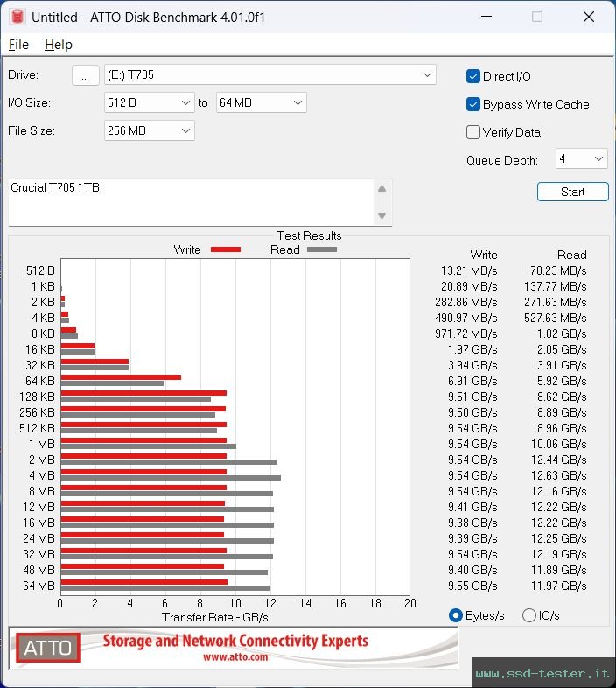Click the Storage and Network Connectivity Experts banner
The height and width of the screenshot is (688, 616).
[x=235, y=641]
